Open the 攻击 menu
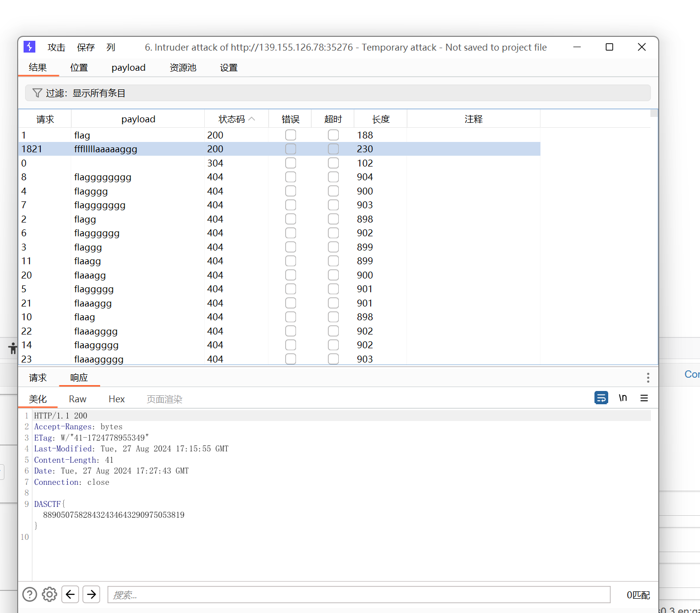Screen dimensions: 700x613 pyautogui.click(x=56, y=47)
